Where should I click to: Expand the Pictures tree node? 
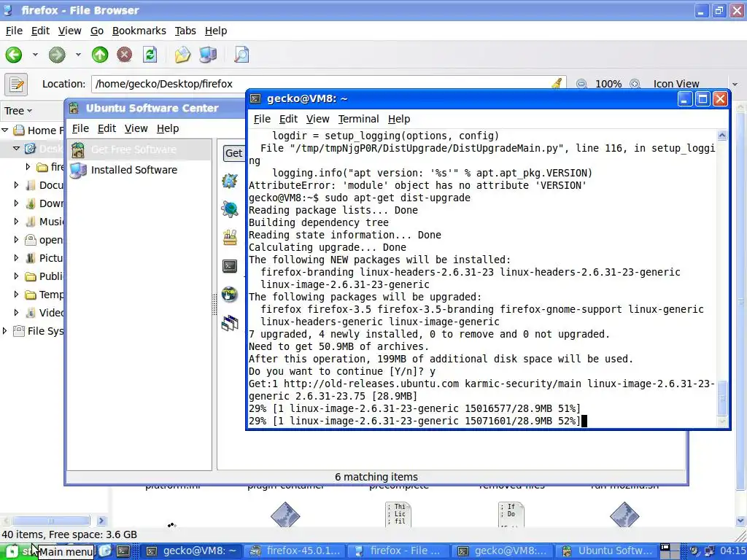[x=16, y=257]
